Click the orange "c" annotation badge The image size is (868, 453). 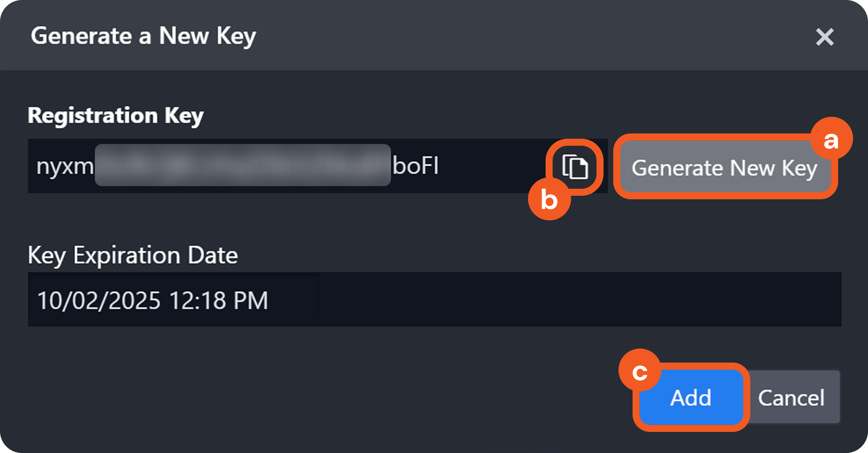[640, 371]
